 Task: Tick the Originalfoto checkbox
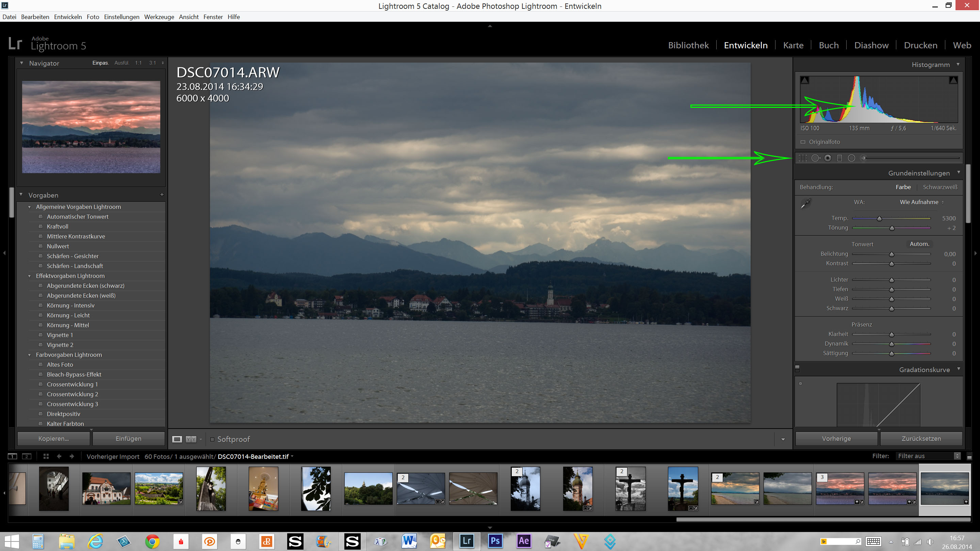click(x=803, y=142)
